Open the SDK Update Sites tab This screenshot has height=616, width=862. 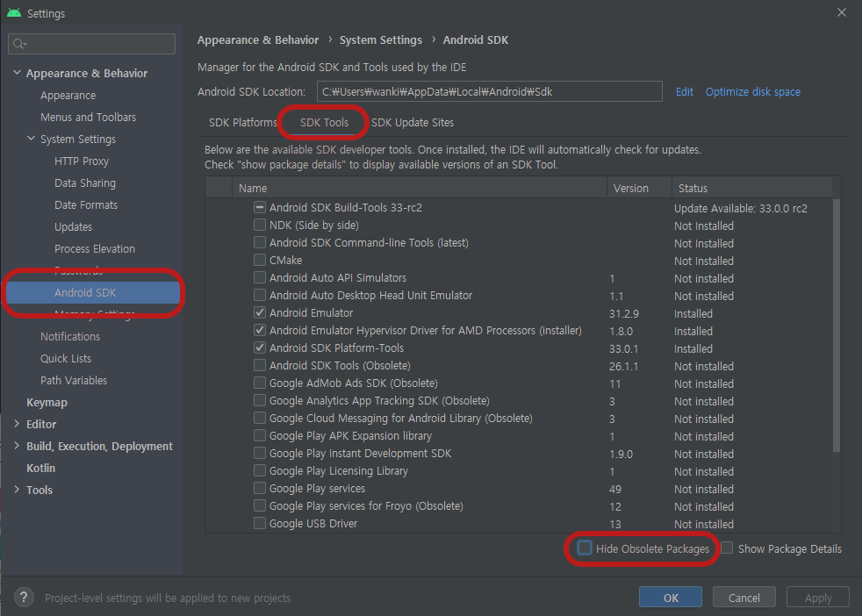click(413, 123)
